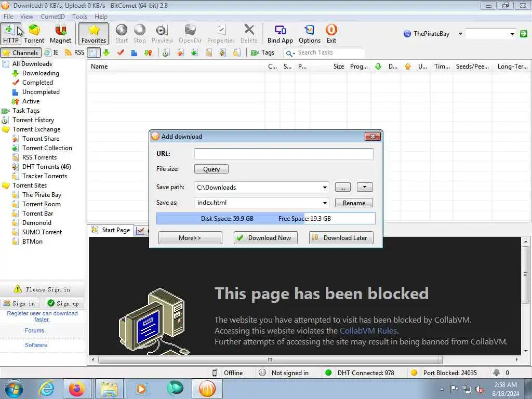Click the RSS feed button
This screenshot has width=532, height=399.
click(x=74, y=52)
